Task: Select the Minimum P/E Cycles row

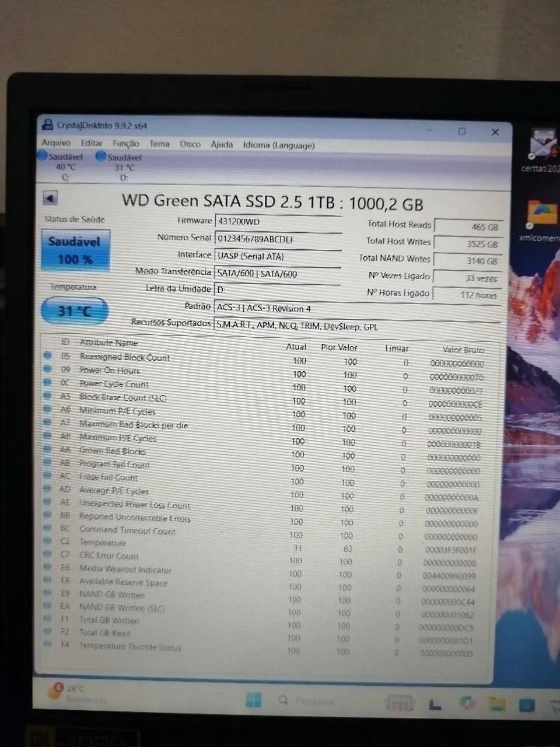Action: [x=264, y=413]
